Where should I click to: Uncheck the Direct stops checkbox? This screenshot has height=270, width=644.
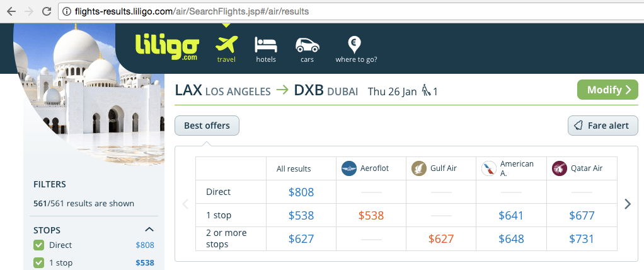[x=38, y=245]
